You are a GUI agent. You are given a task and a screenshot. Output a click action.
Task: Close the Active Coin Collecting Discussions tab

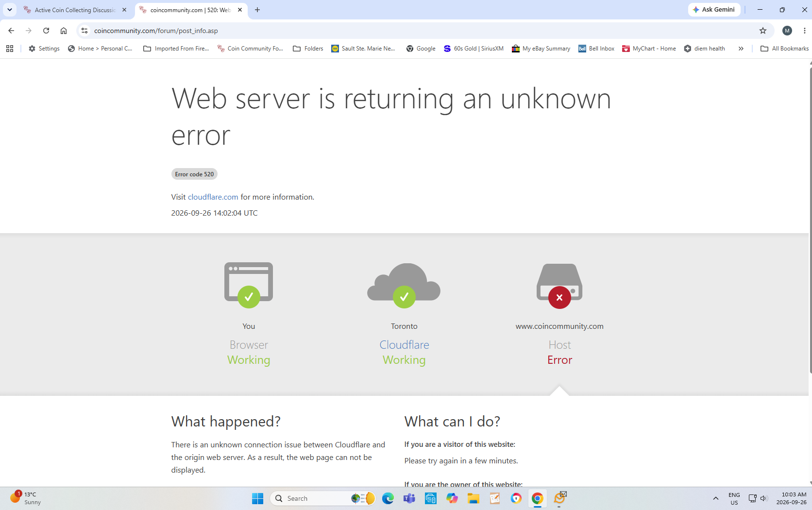pyautogui.click(x=124, y=10)
